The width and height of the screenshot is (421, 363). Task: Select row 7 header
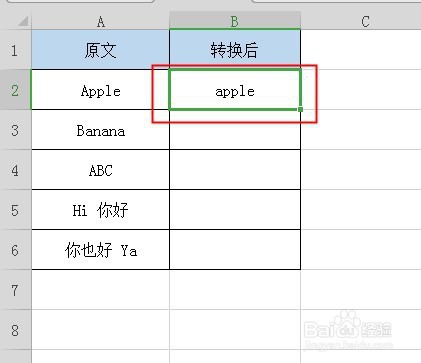(15, 290)
